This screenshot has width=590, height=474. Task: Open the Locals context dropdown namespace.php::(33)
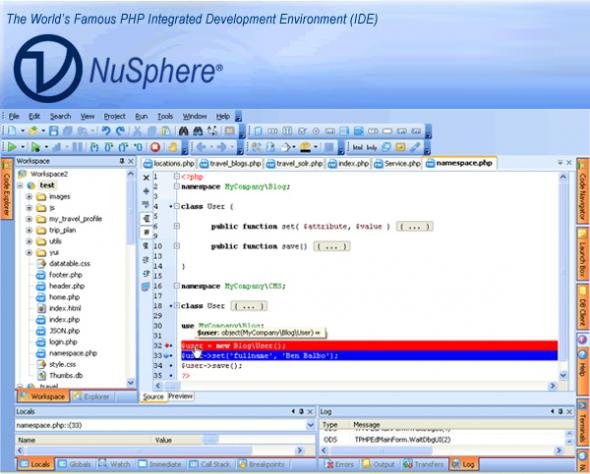point(310,425)
